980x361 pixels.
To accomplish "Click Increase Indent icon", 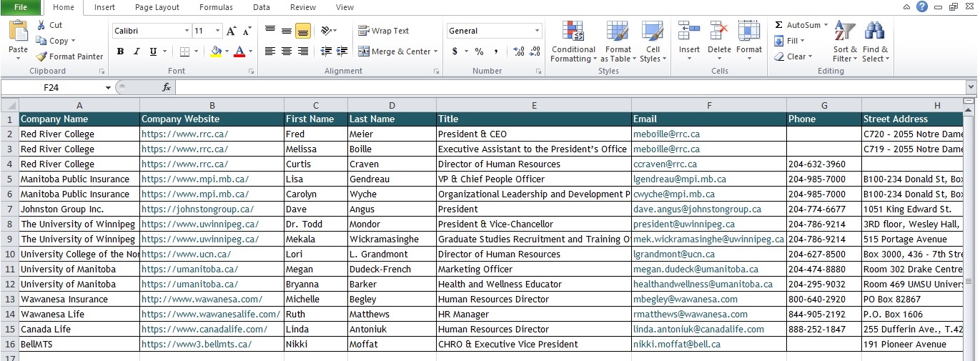I will coord(342,51).
